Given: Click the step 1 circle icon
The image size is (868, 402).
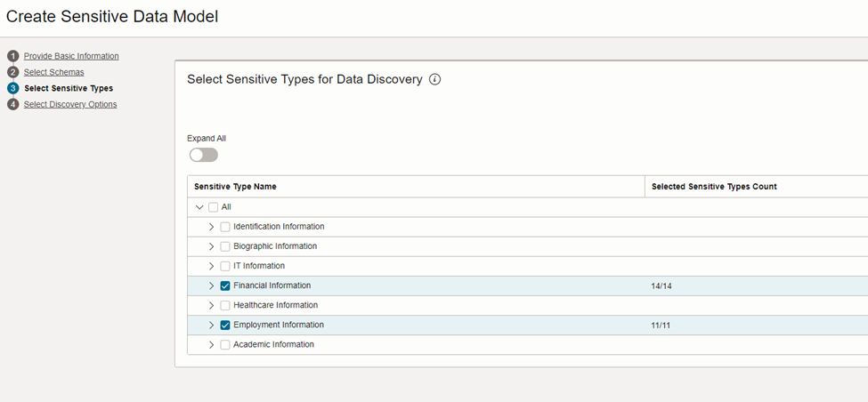Looking at the screenshot, I should point(12,56).
